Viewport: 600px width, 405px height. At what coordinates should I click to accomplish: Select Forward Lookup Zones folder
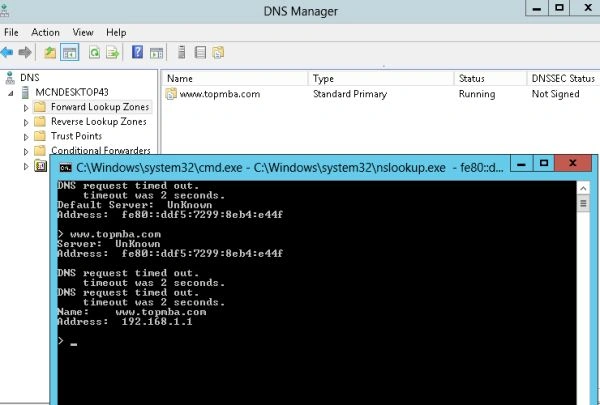(100, 107)
